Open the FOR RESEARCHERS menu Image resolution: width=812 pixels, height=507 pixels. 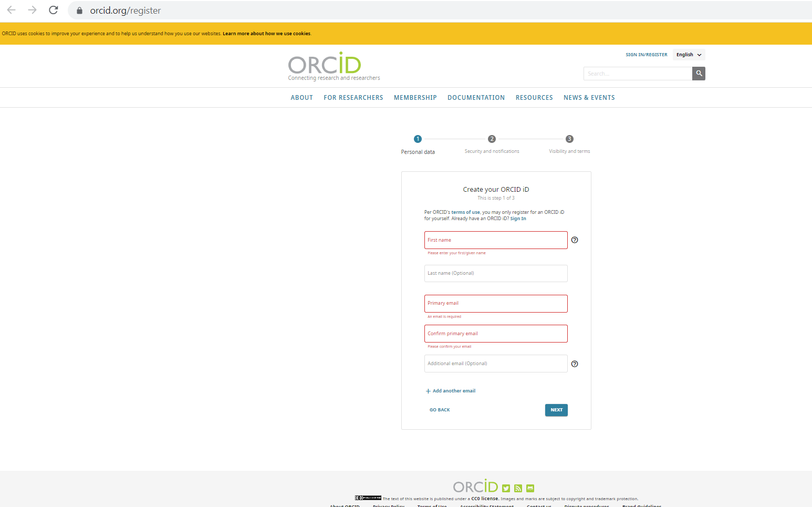click(x=353, y=98)
